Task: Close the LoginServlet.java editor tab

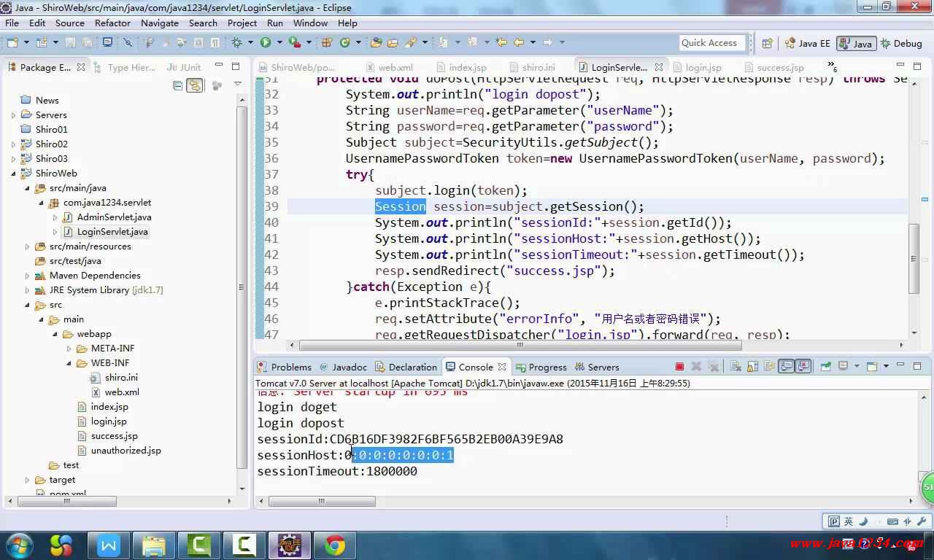Action: tap(659, 67)
